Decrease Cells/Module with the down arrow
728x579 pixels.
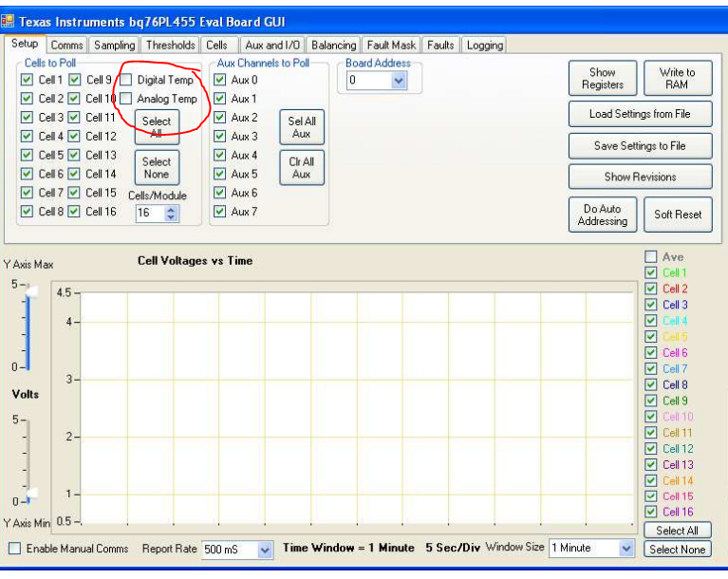[x=171, y=216]
